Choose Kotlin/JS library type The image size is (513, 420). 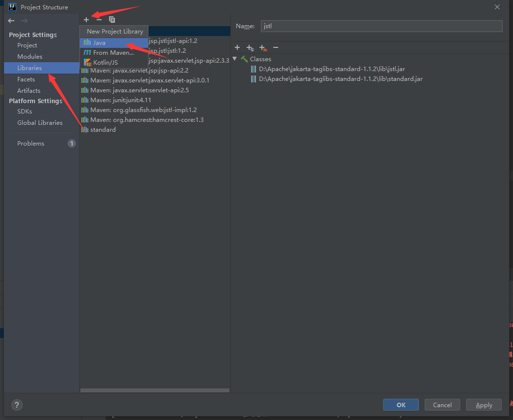point(114,63)
